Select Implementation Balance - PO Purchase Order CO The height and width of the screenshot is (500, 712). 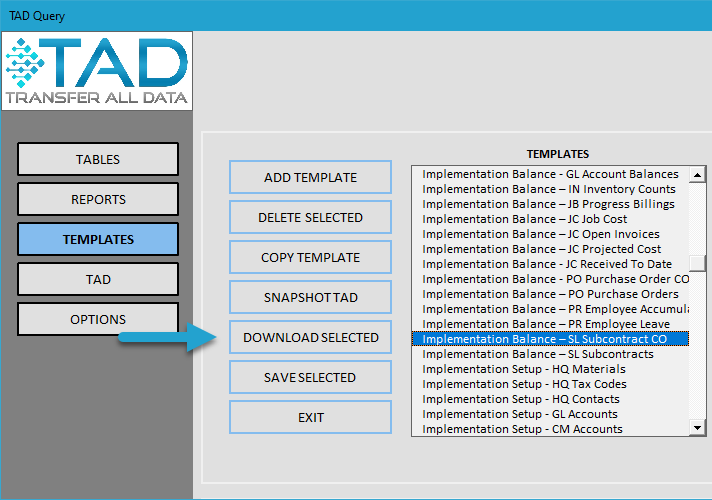[550, 279]
